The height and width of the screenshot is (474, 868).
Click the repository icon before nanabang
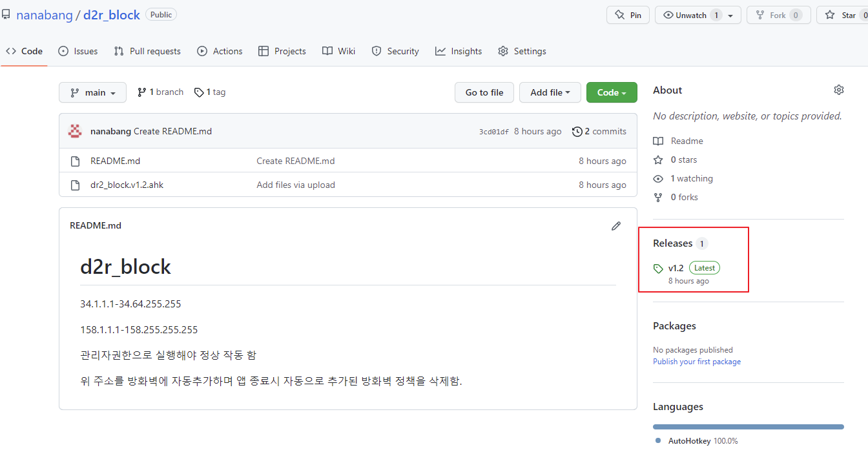[x=6, y=15]
